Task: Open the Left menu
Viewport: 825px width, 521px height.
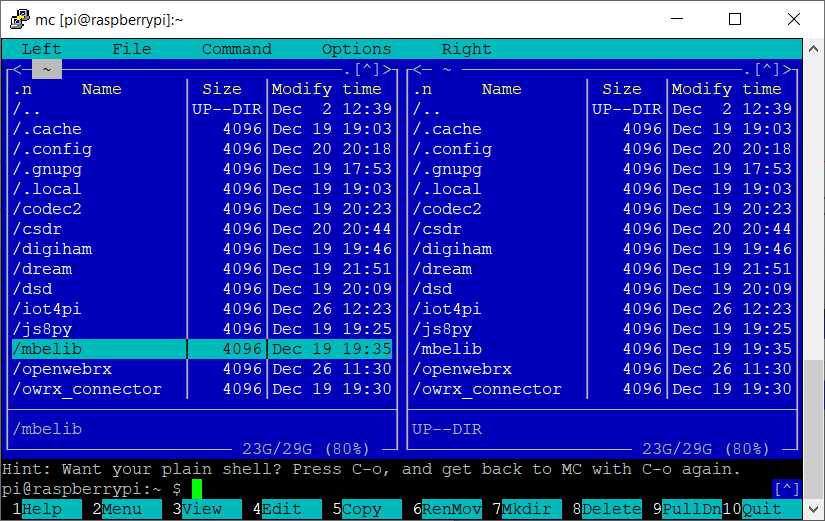Action: 42,49
